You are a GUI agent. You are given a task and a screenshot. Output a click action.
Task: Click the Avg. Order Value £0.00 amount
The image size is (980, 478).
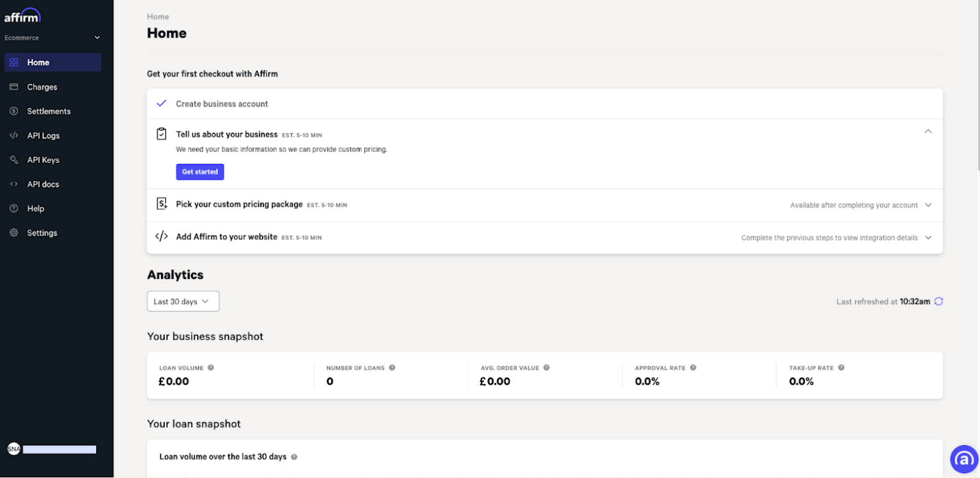pyautogui.click(x=495, y=381)
